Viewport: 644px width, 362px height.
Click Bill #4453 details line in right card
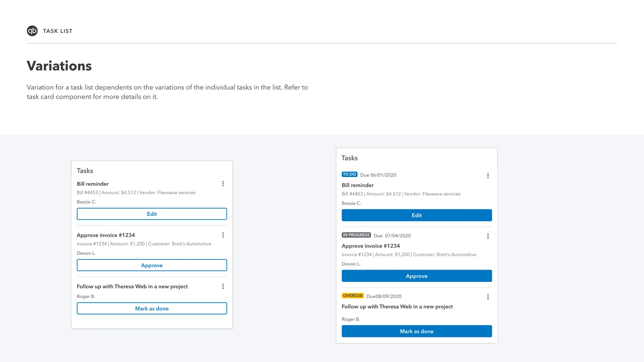coord(401,194)
